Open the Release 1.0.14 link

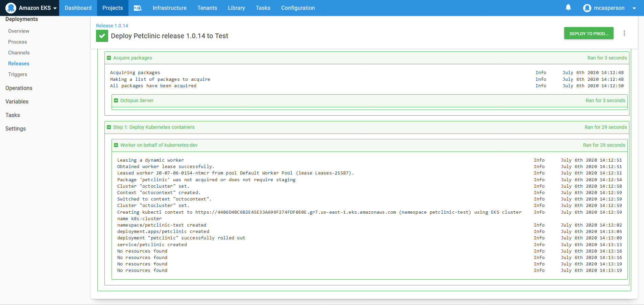(x=112, y=25)
